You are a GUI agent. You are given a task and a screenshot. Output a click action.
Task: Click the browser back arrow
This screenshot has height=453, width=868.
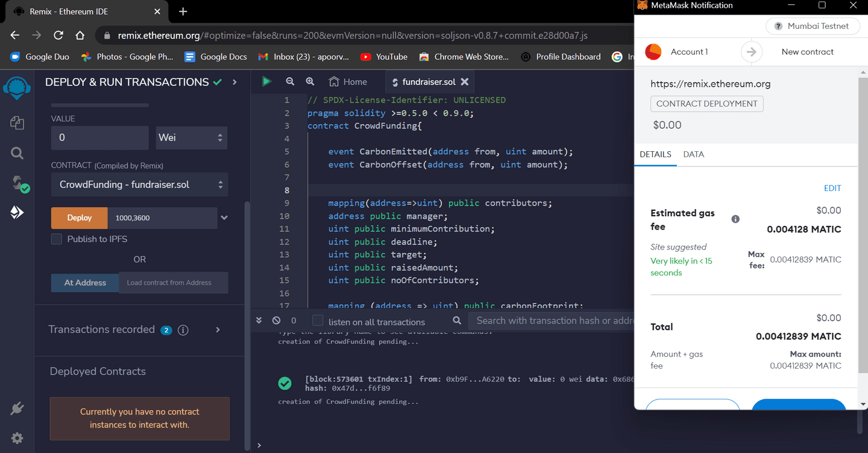(x=15, y=36)
